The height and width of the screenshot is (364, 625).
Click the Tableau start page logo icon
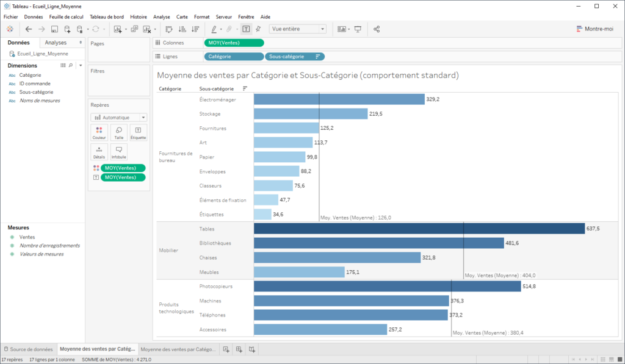tap(10, 29)
